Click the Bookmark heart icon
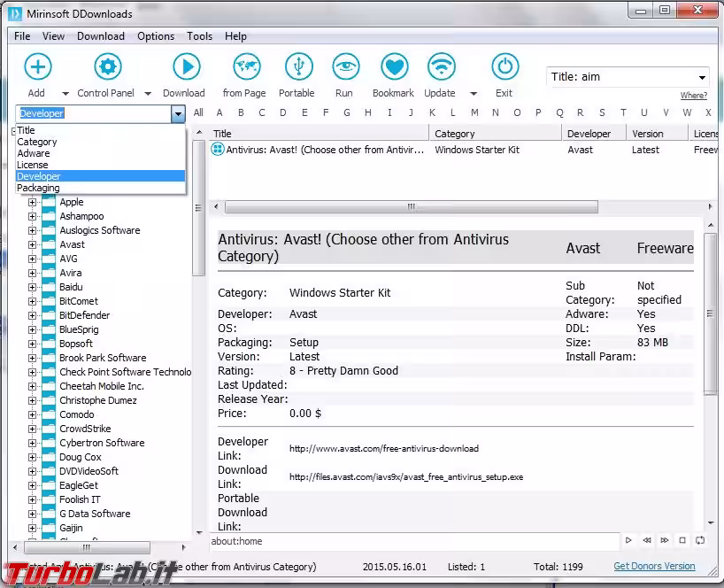Viewport: 724px width, 588px height. click(394, 67)
